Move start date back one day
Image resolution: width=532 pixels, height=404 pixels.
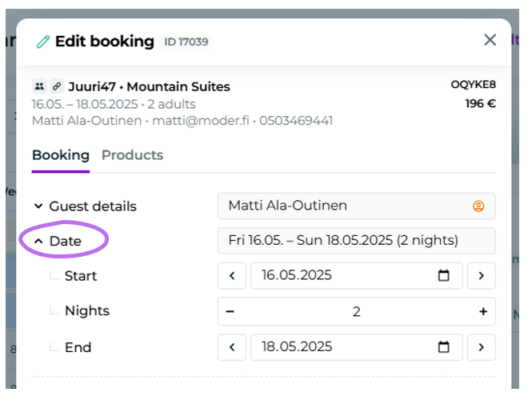point(232,276)
